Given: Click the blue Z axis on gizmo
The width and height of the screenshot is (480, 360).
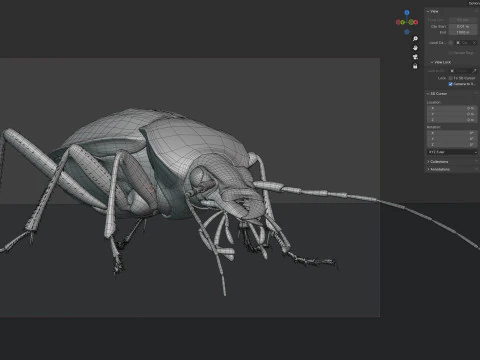Looking at the screenshot, I should tap(407, 13).
